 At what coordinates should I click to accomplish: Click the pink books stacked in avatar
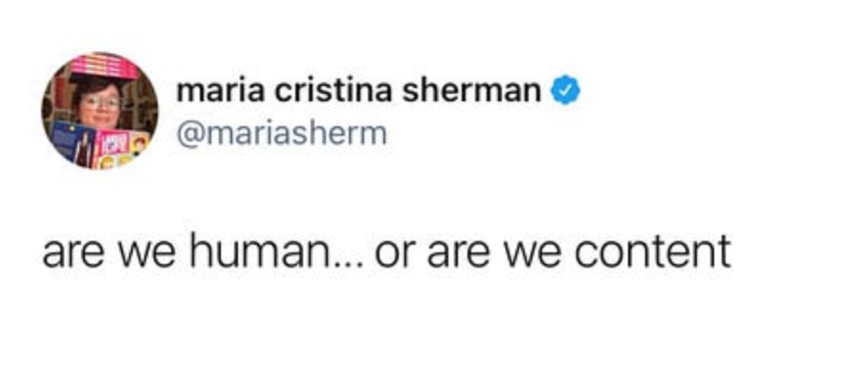point(104,66)
